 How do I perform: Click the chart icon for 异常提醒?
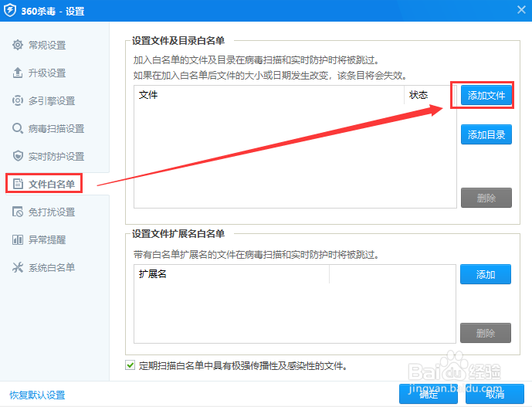click(x=18, y=239)
